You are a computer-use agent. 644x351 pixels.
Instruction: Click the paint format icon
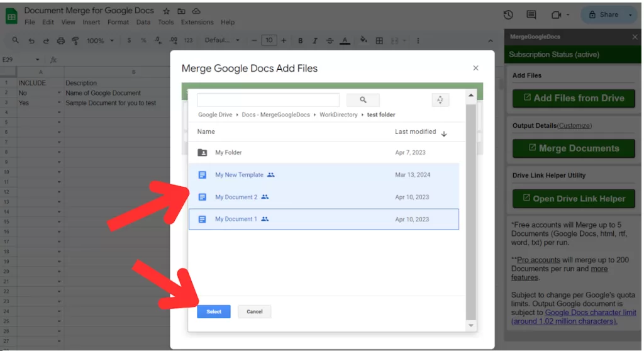pyautogui.click(x=75, y=41)
